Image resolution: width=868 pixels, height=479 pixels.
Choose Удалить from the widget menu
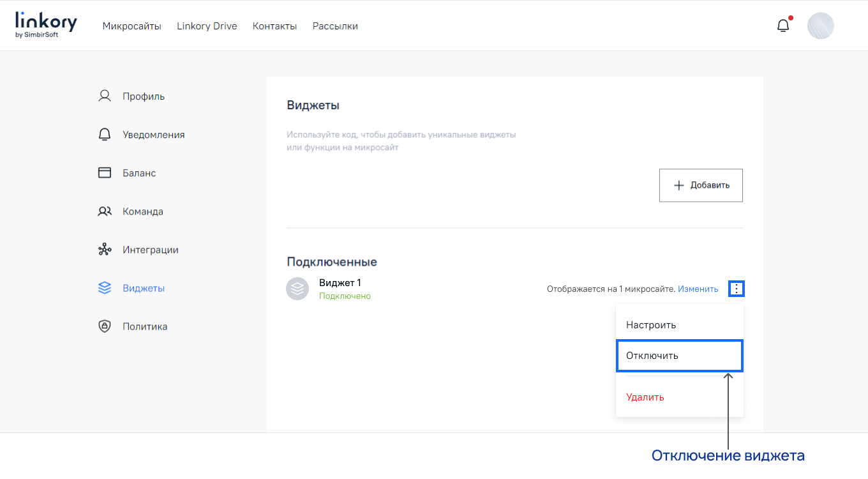coord(645,397)
